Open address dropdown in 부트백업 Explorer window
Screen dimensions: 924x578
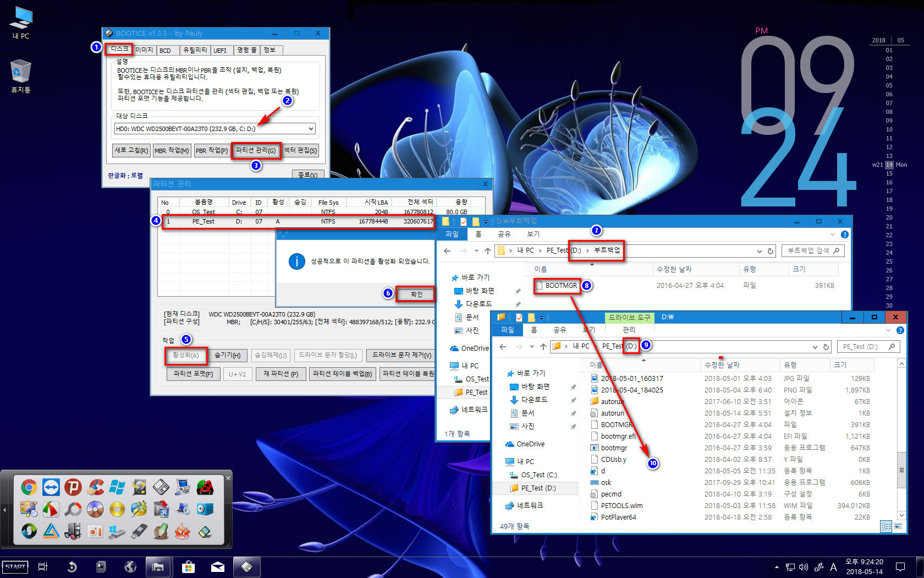point(760,251)
